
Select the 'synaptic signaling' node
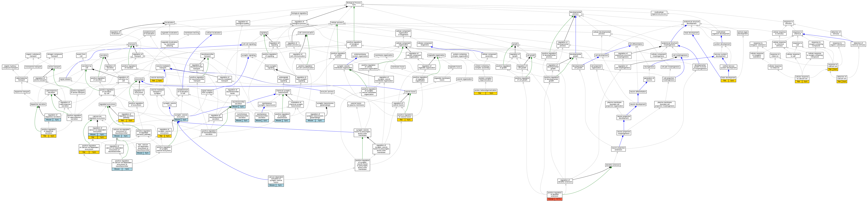tap(249, 55)
